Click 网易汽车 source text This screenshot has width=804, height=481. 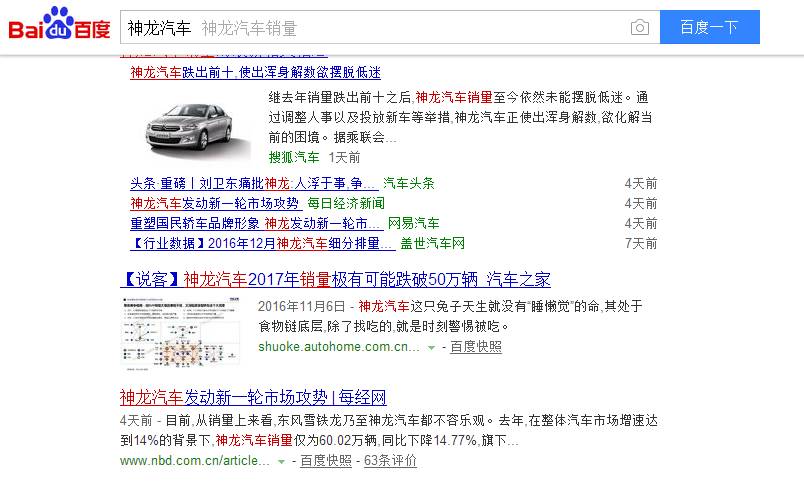pyautogui.click(x=413, y=223)
